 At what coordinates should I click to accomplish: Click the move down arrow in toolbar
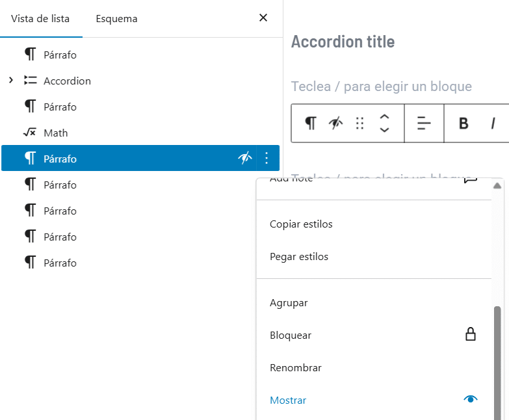click(384, 130)
